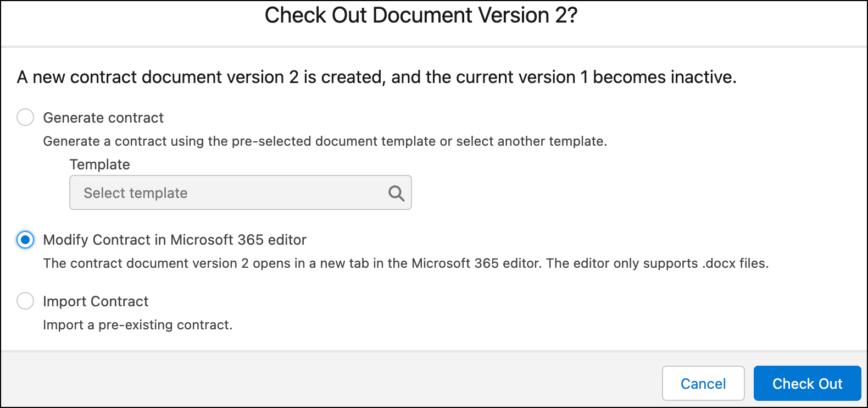Choose the Import Contract radio button

pyautogui.click(x=25, y=301)
